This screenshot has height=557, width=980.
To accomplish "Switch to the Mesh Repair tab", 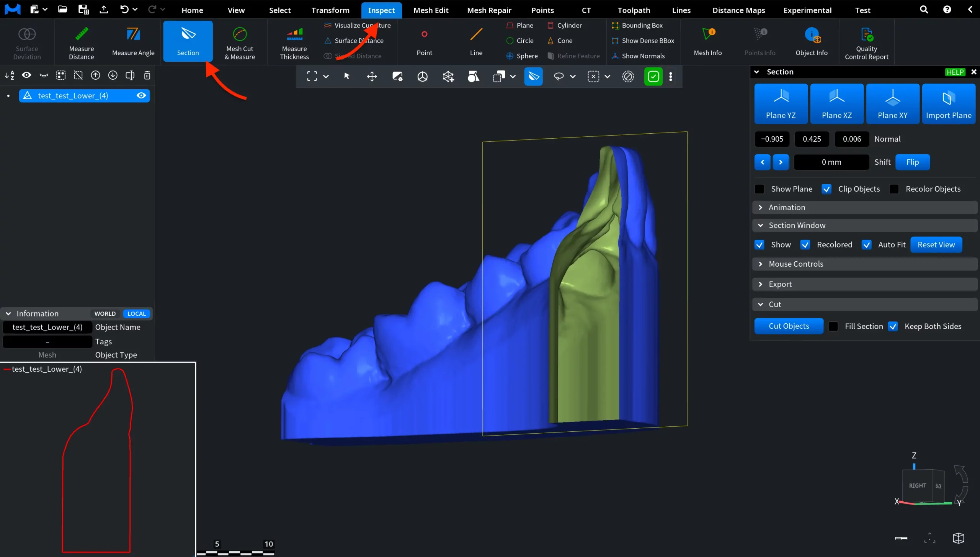I will [x=489, y=10].
